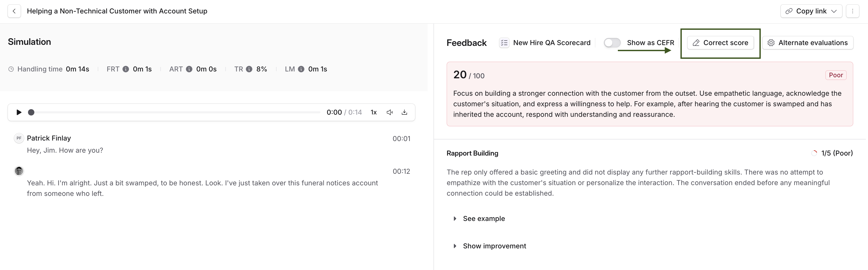Viewport: 868px width, 270px height.
Task: Click the Rapport Building heading
Action: click(472, 153)
